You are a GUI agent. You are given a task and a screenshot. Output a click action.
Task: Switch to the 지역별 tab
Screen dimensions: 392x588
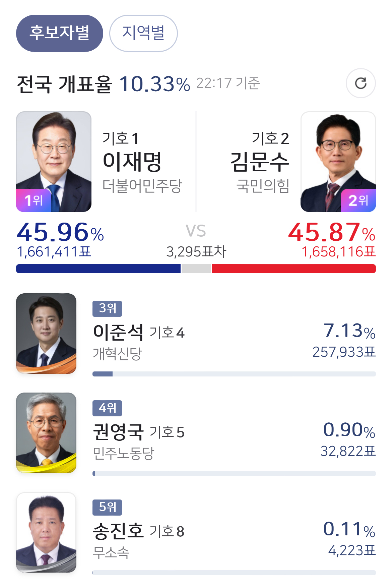click(143, 33)
